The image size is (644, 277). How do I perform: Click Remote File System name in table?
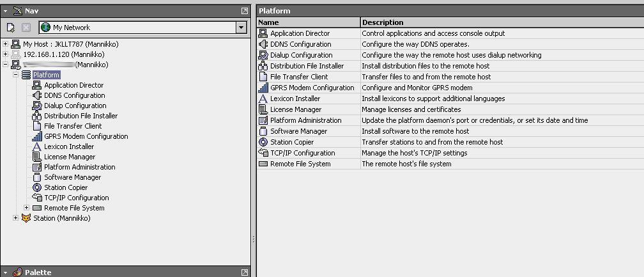[300, 164]
